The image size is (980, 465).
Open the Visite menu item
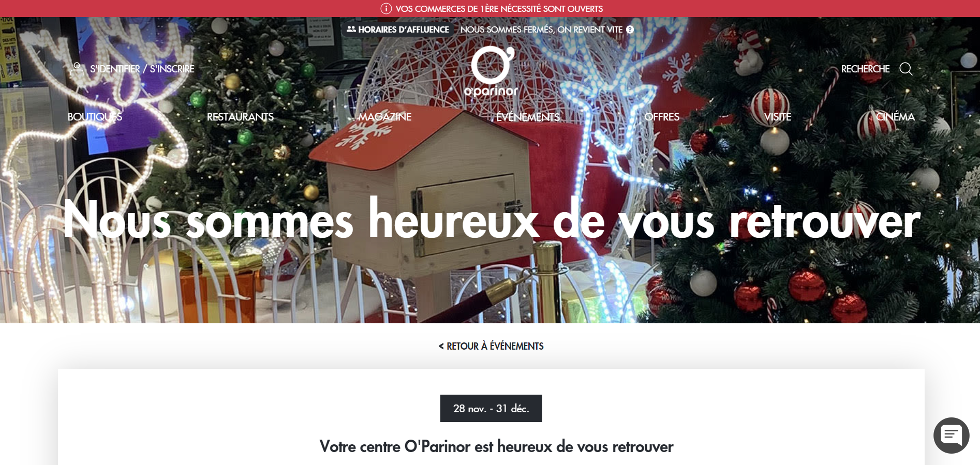click(778, 117)
